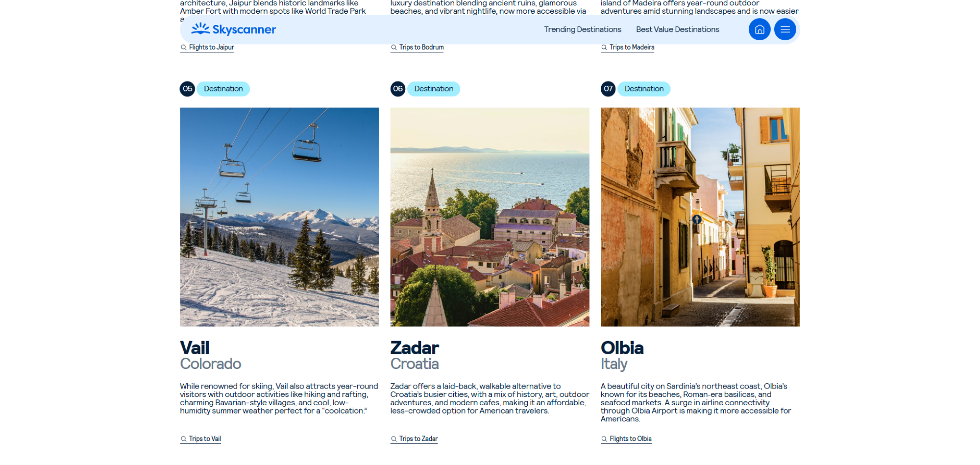Screen dimensions: 980x465
Task: Click the 07 number badge
Action: point(608,89)
